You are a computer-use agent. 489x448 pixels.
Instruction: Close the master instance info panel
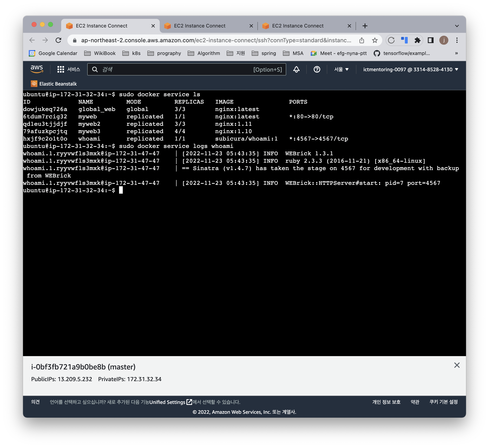click(x=457, y=365)
